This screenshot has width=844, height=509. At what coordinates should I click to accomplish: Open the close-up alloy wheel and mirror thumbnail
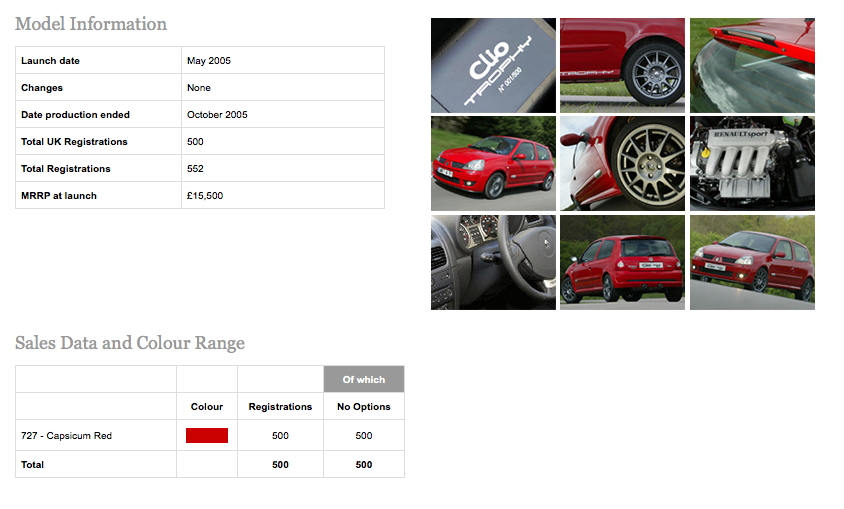pyautogui.click(x=622, y=164)
